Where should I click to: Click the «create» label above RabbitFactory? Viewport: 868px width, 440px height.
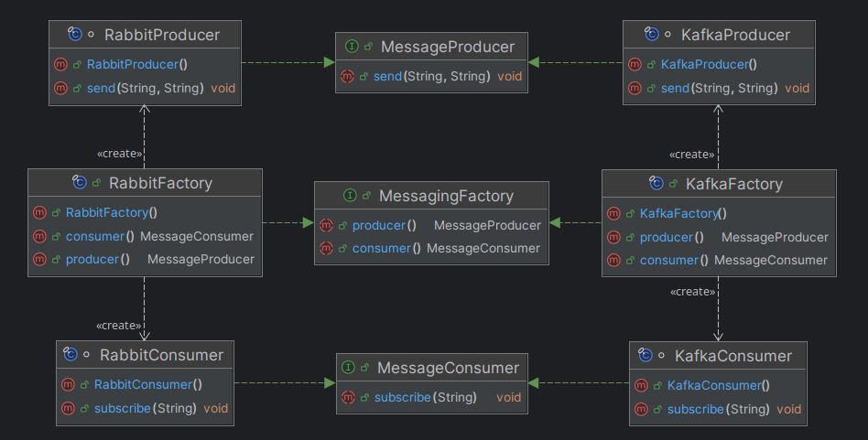click(119, 154)
